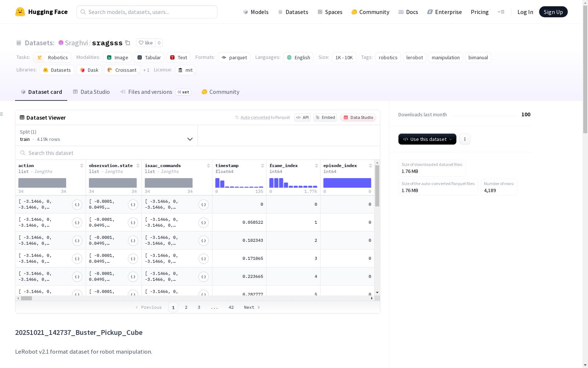The height and width of the screenshot is (368, 588).
Task: Show the +1 additional libraries
Action: point(146,70)
